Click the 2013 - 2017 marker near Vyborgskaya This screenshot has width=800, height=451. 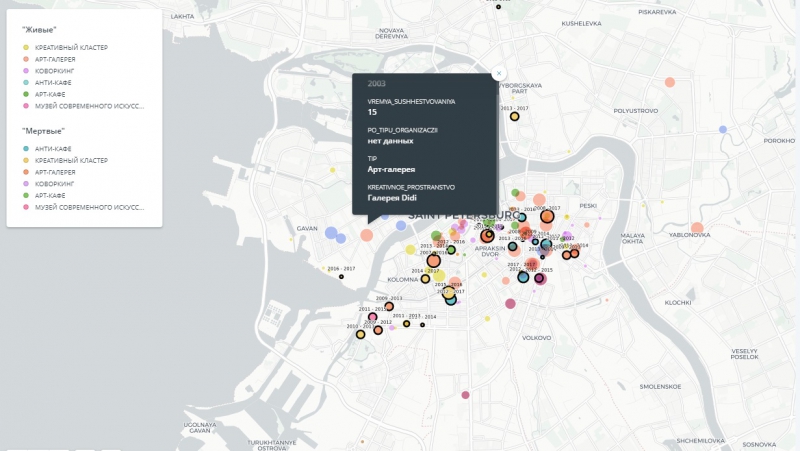click(x=515, y=116)
